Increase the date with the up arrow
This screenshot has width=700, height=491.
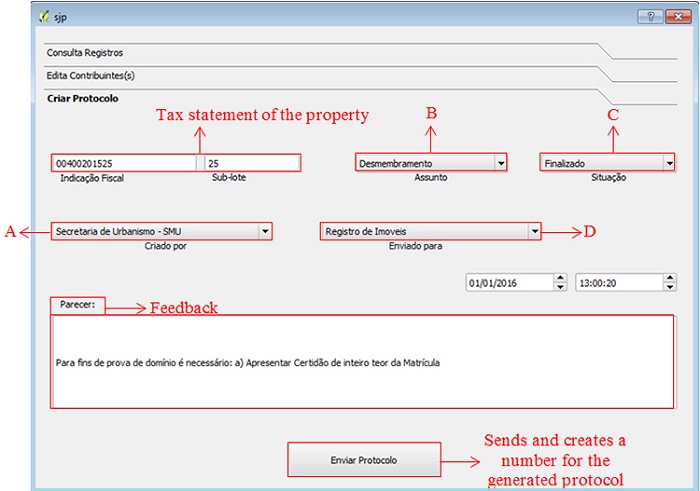point(560,279)
